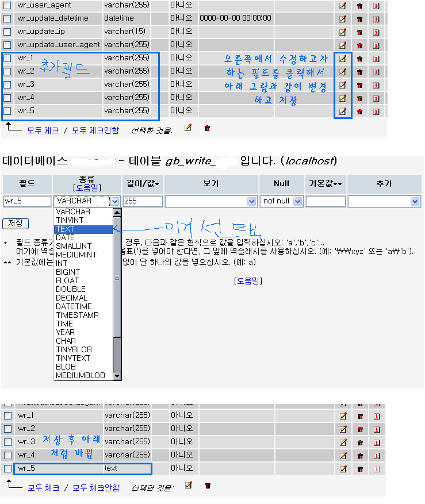Select checkbox of the wr_5 text row
Viewport: 425px width, 504px height.
(x=8, y=468)
